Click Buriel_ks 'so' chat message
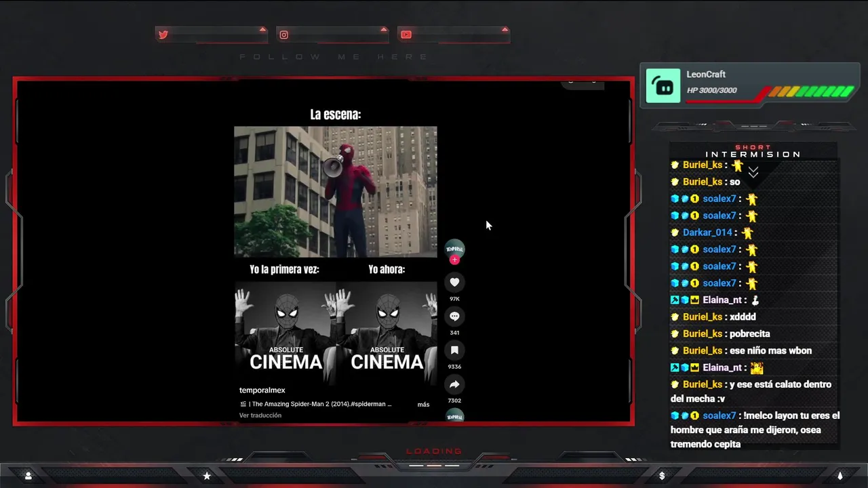 [x=705, y=182]
